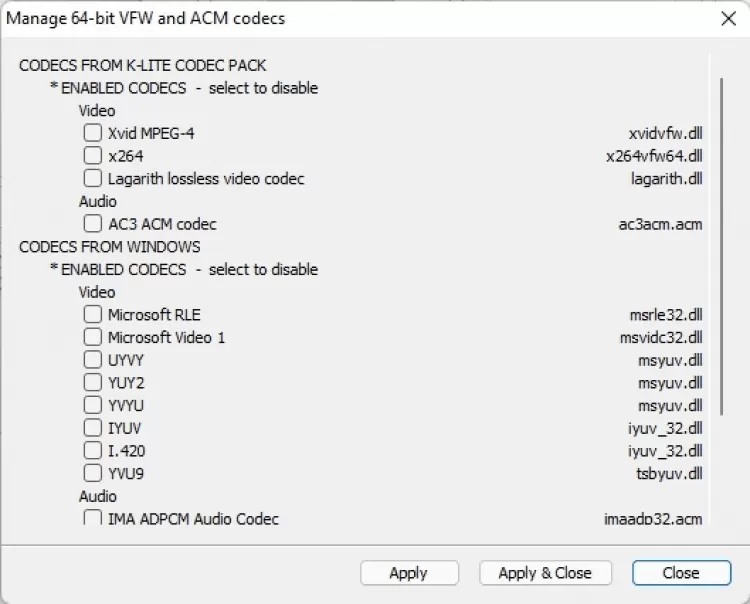The height and width of the screenshot is (604, 750).
Task: Tick the YVU9 codec checkbox
Action: 93,473
